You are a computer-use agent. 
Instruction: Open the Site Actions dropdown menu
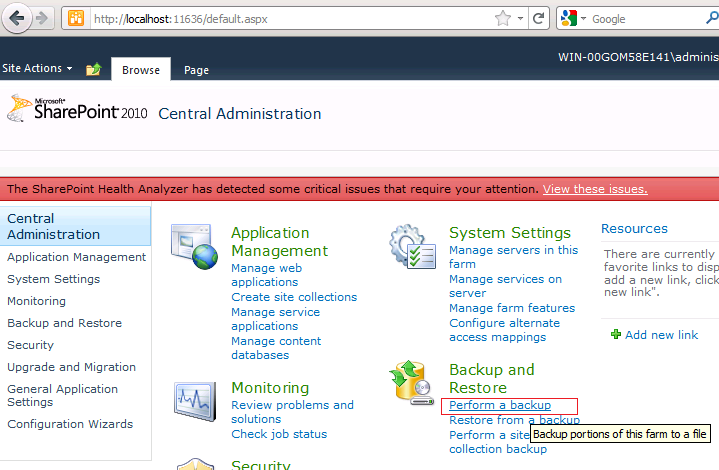pyautogui.click(x=37, y=68)
